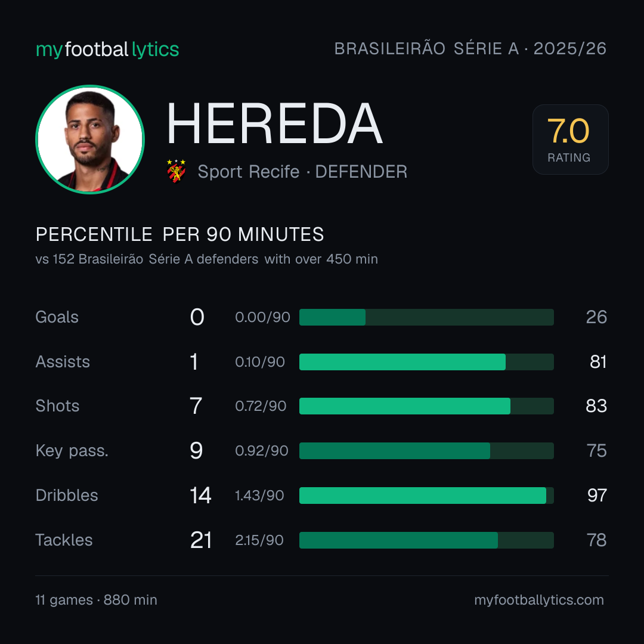Click the Assists percentile bar
644x644 pixels.
pos(426,362)
